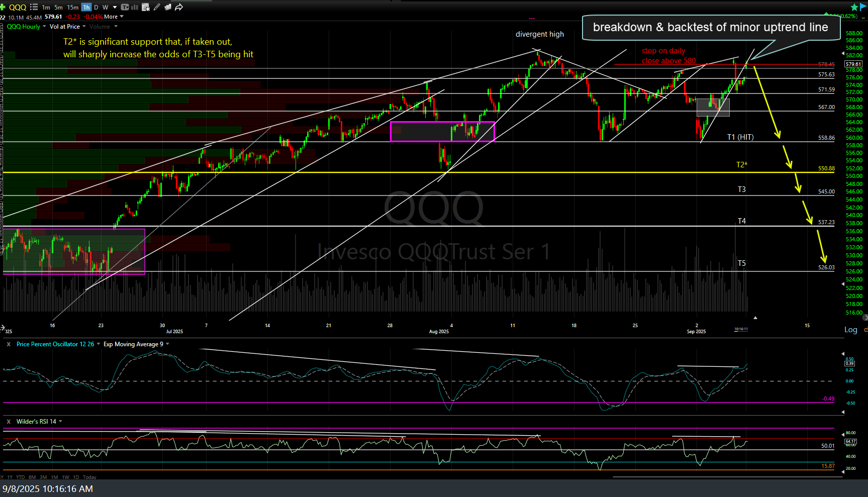Remove the Wilder's RSI panel using its X
868x497 pixels.
9,421
